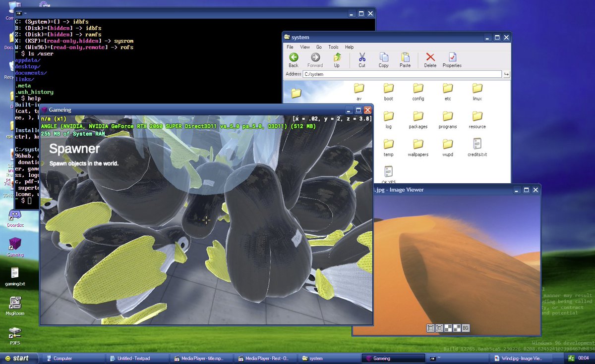Open the resource folder

(477, 120)
